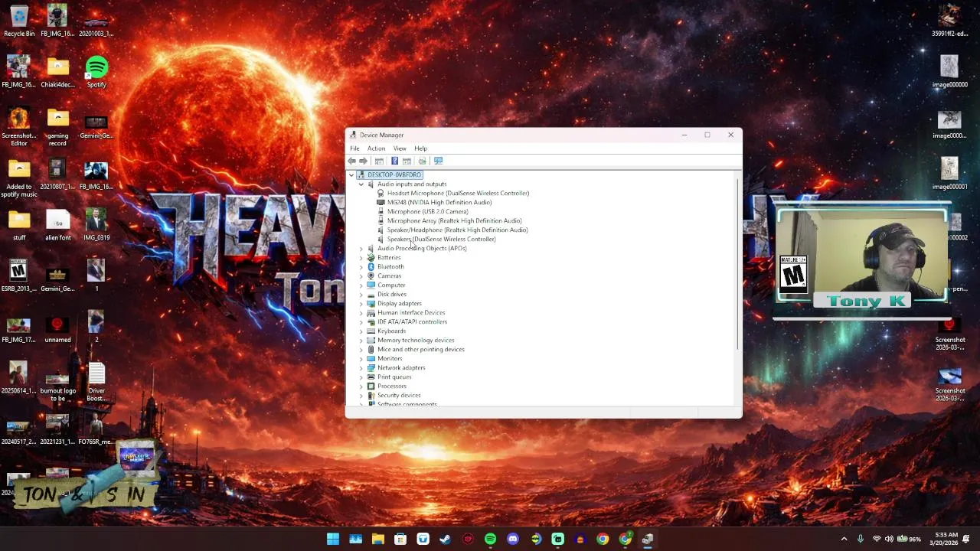Click the Spotify desktop shortcut

point(96,72)
